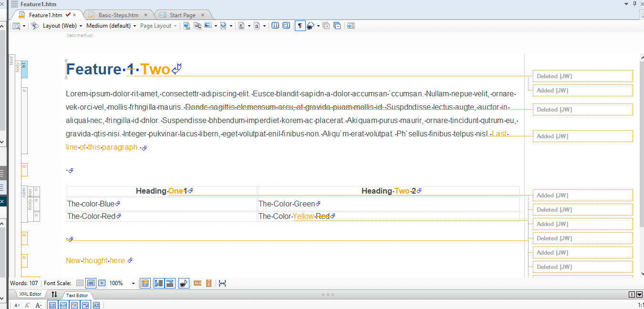Toggle the paragraph markers (¶) button

click(300, 26)
